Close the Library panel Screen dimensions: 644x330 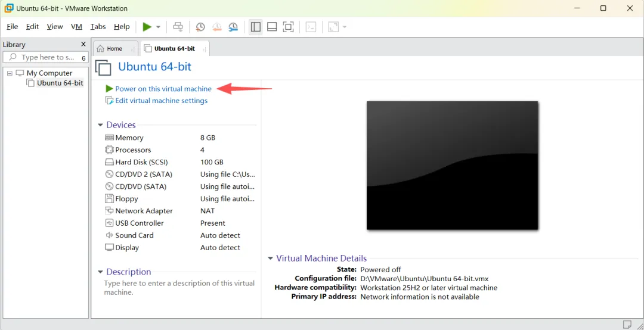tap(83, 44)
